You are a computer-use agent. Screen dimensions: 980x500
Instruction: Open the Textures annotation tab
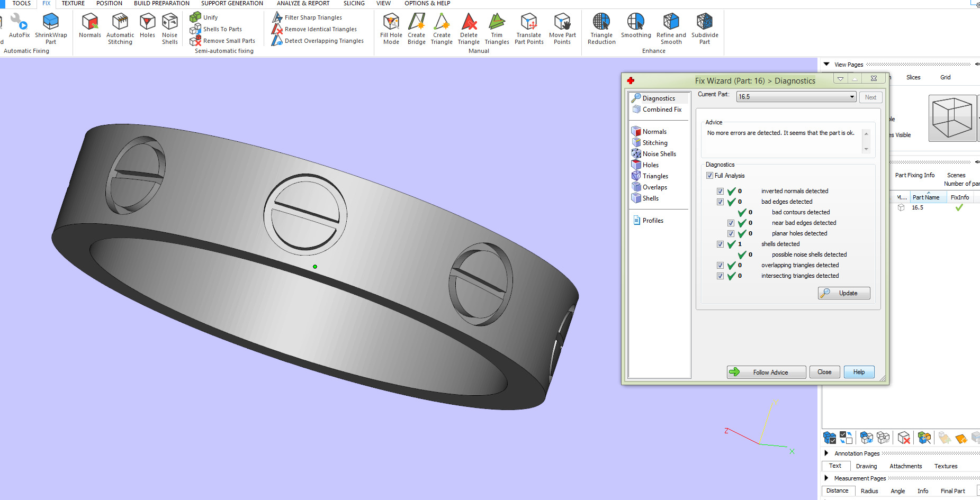[946, 466]
